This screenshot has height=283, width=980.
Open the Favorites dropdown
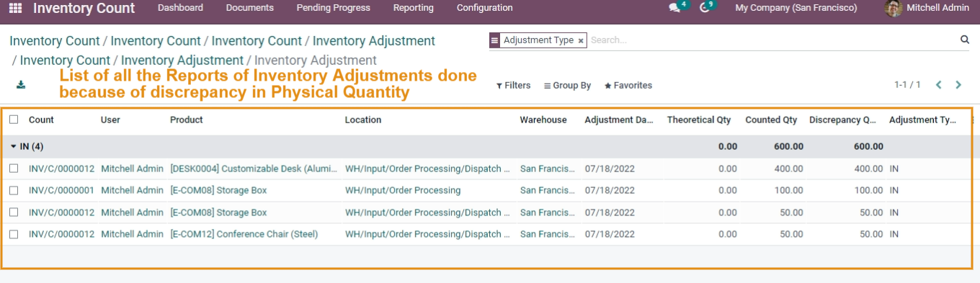click(628, 85)
